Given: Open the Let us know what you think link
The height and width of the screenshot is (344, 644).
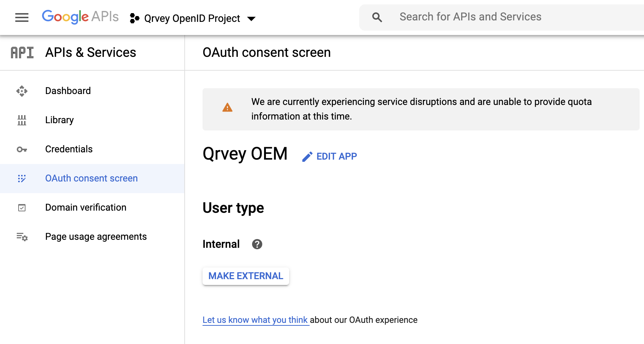Looking at the screenshot, I should 255,320.
